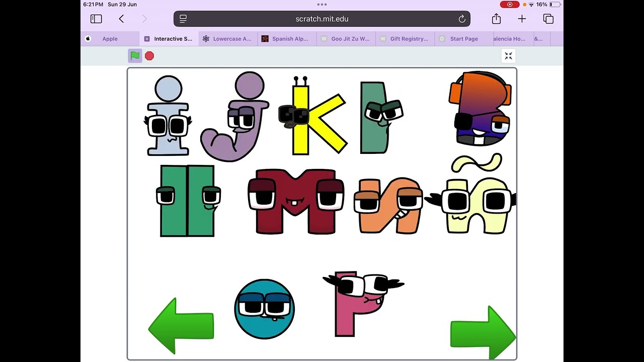Click the teal letter O character

265,309
